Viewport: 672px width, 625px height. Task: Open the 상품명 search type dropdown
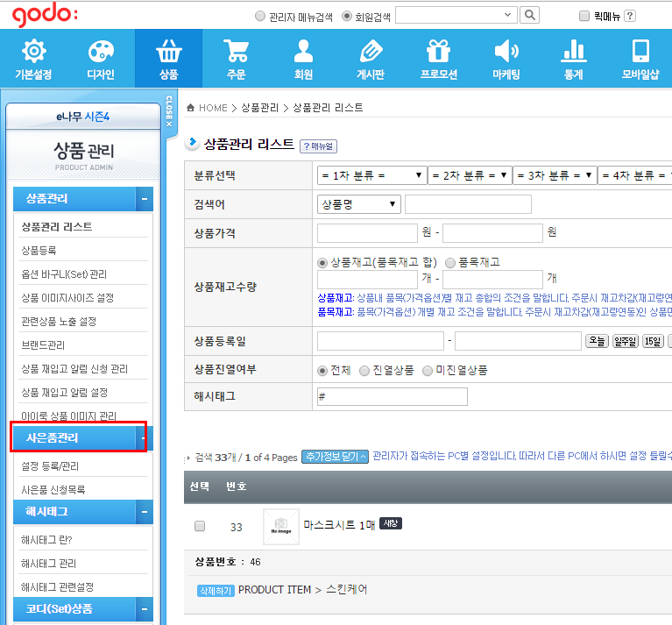358,204
